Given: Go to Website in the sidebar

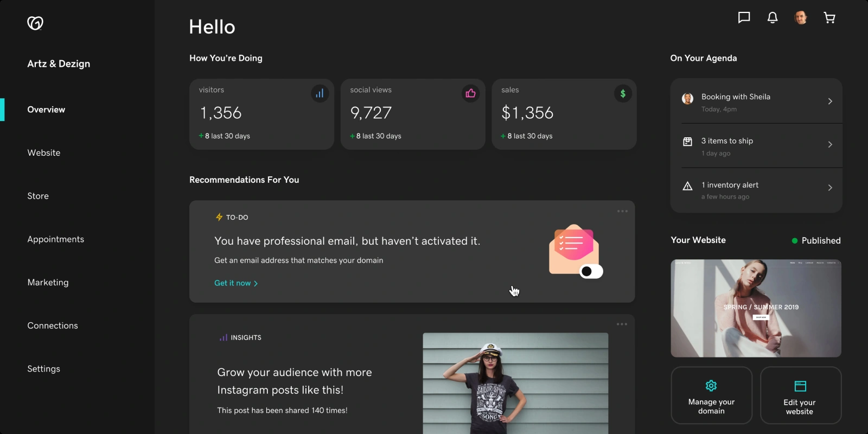Looking at the screenshot, I should coord(44,153).
